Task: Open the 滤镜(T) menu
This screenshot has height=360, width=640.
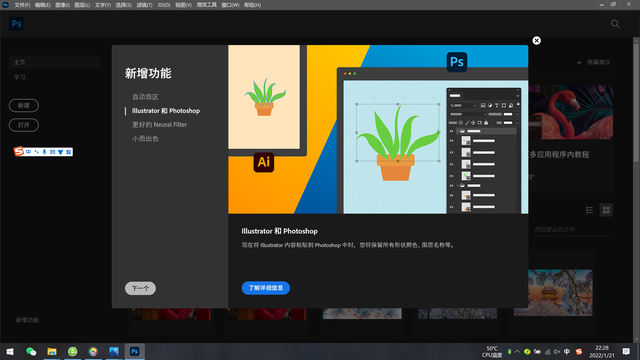Action: pyautogui.click(x=144, y=5)
